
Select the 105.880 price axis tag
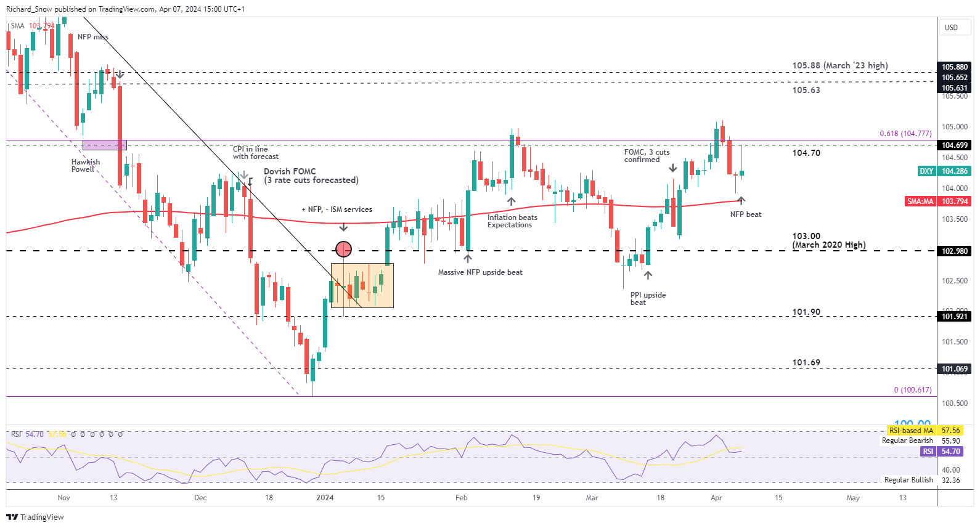955,67
